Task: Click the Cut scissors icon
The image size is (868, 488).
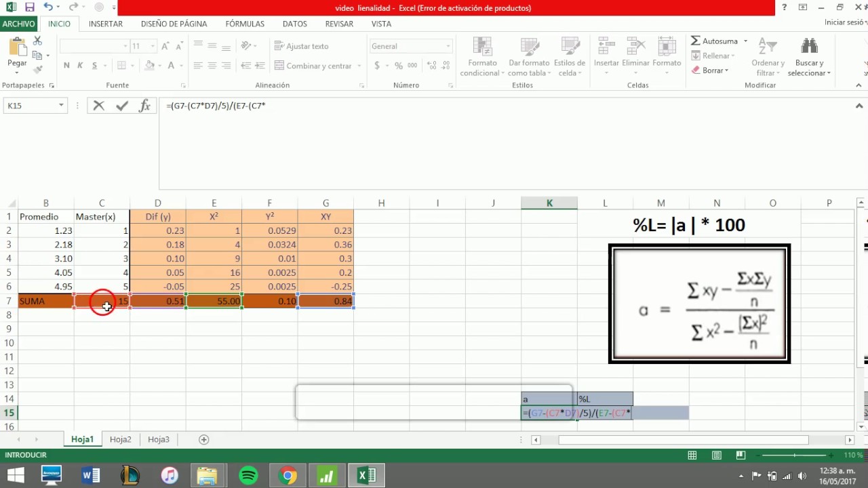Action: point(37,42)
